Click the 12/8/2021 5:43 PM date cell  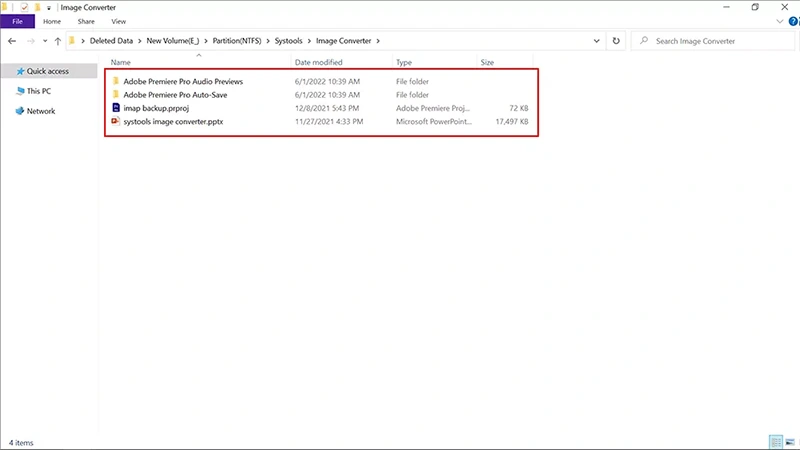tap(327, 108)
